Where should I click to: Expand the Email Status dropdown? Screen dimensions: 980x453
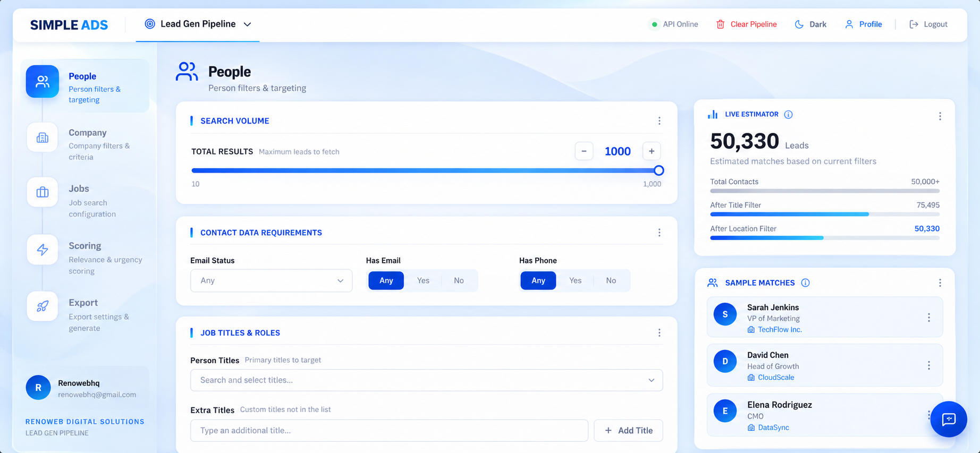coord(271,280)
